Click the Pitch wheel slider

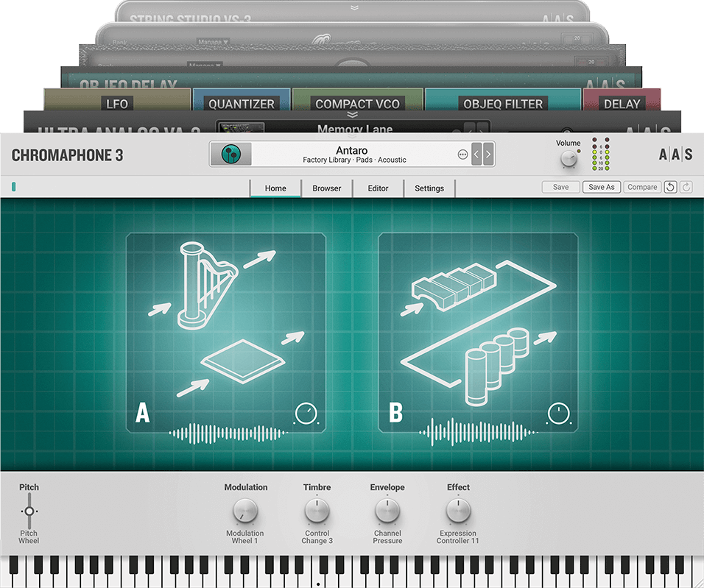29,511
